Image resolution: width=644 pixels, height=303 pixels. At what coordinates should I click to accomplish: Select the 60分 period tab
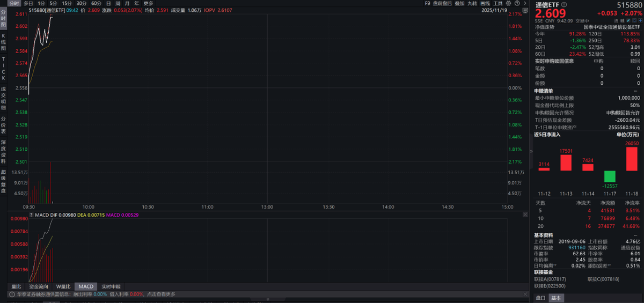(x=96, y=3)
